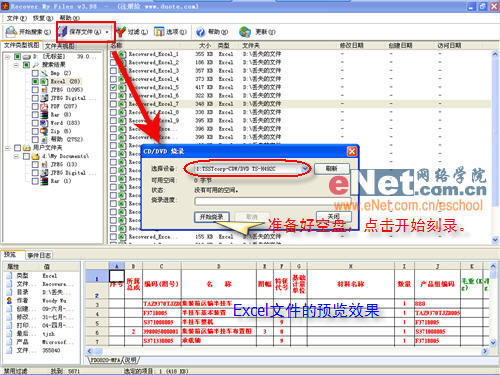Check the Word file type checkbox
Screen dimensions: 500x375
(x=35, y=123)
